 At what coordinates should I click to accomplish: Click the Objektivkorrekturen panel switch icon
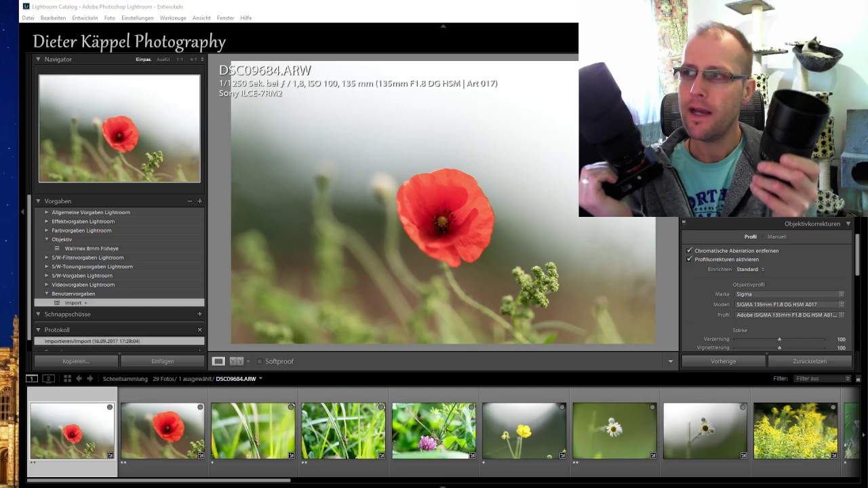point(684,222)
